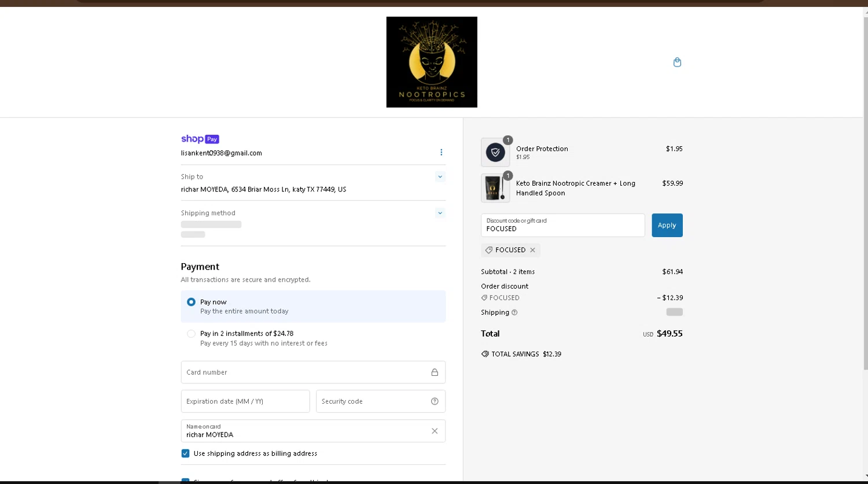Image resolution: width=868 pixels, height=484 pixels.
Task: Open the shopping bag cart icon
Action: (677, 62)
